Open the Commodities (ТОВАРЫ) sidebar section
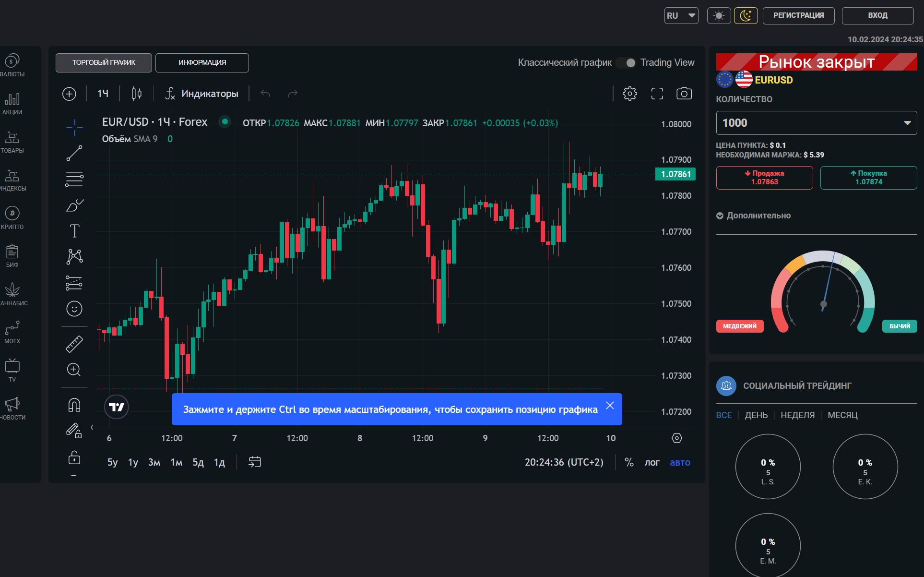 [12, 142]
